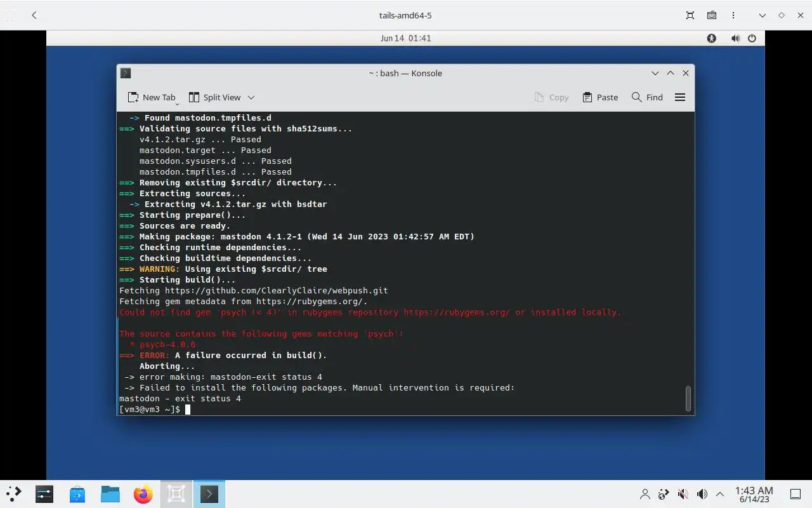Open the Konsole hamburger menu
The image size is (812, 508).
pyautogui.click(x=680, y=97)
